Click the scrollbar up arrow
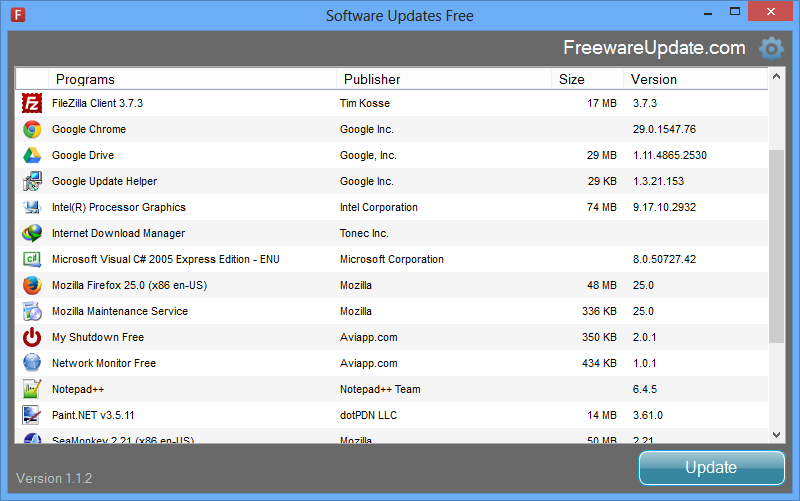Viewport: 800px width, 501px height. [776, 77]
